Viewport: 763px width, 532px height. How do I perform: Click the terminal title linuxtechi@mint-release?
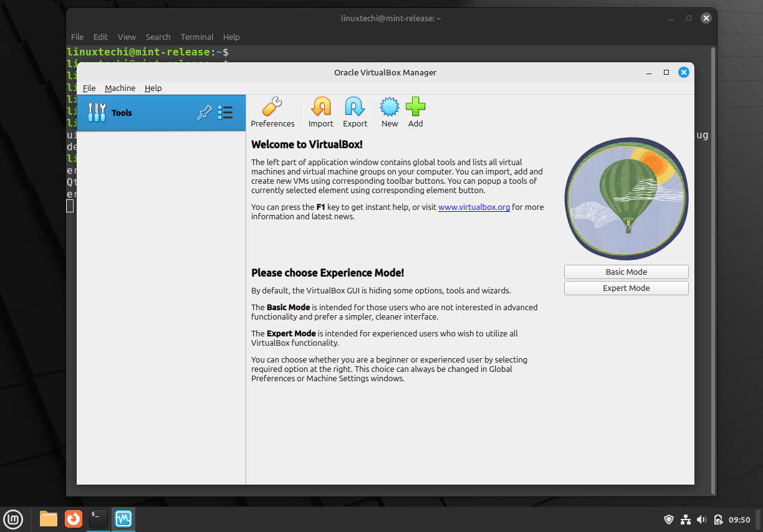coord(391,19)
